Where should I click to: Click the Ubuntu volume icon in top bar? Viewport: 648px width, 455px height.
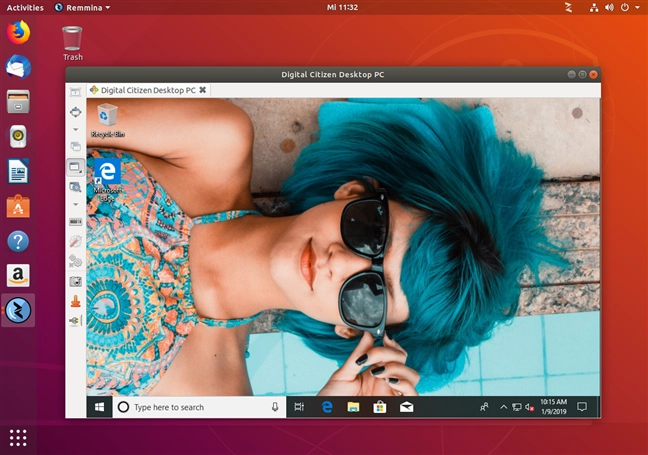[609, 7]
